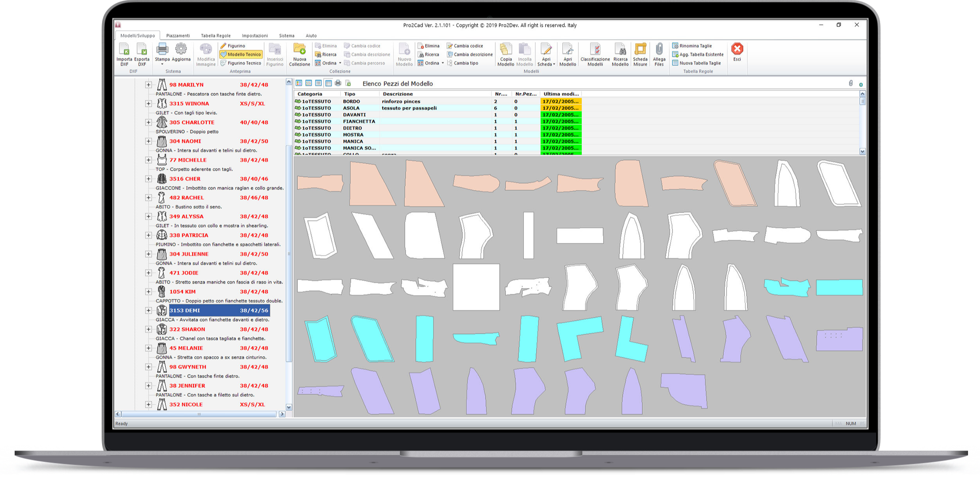Click the jacket icon of 305 CHARLOTTE
This screenshot has height=478, width=980.
tap(162, 122)
